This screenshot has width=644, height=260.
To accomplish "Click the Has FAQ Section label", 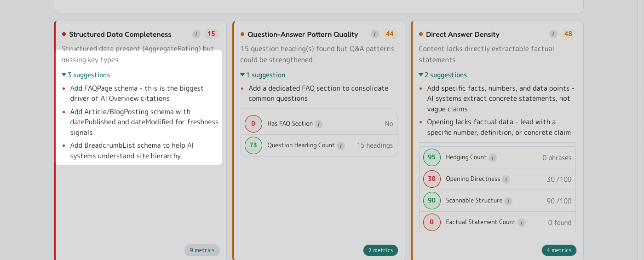I will (290, 124).
